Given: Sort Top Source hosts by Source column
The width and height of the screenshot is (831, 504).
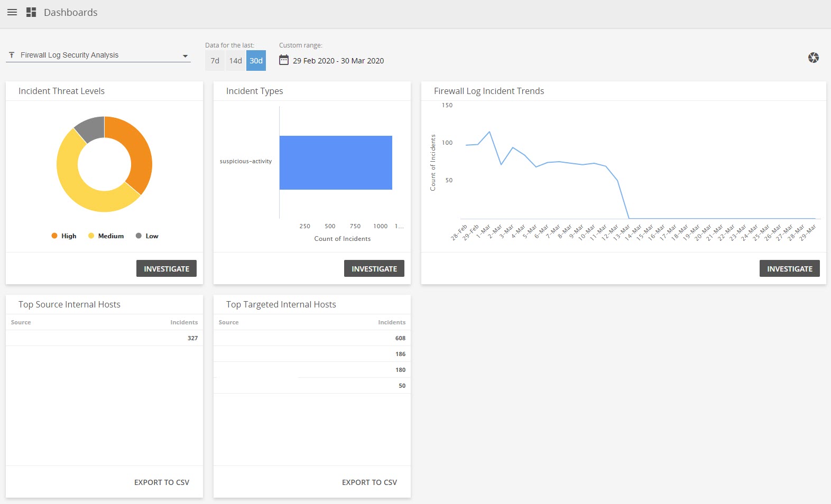Looking at the screenshot, I should [21, 322].
